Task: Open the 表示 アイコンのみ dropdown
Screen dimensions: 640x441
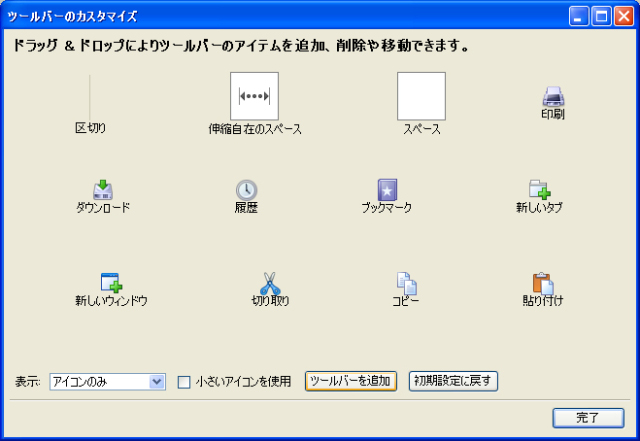Action: point(107,382)
